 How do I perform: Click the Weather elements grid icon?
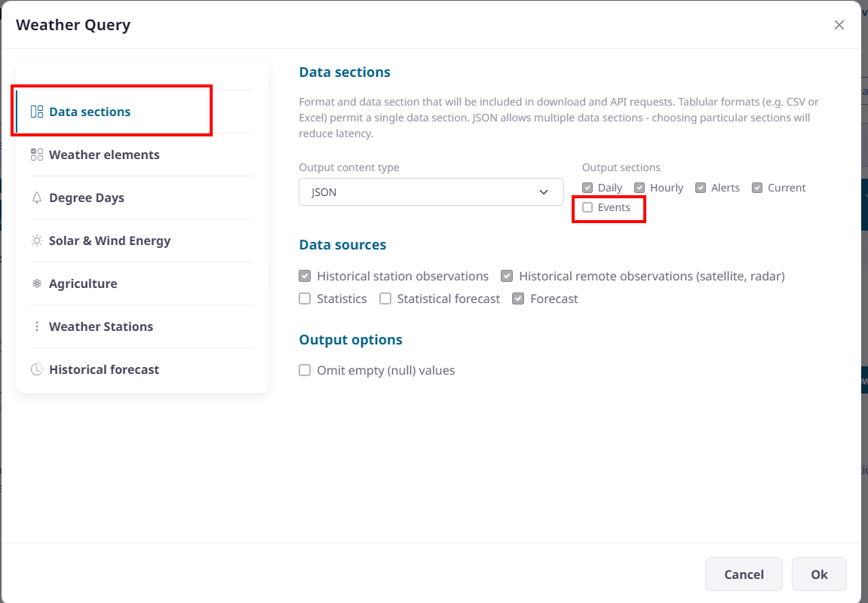click(37, 155)
